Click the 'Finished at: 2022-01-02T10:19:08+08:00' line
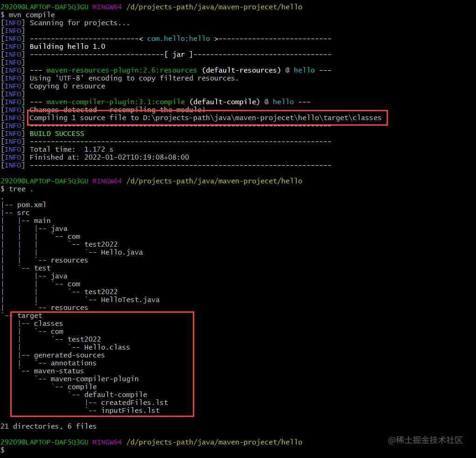The height and width of the screenshot is (458, 476). tap(109, 157)
